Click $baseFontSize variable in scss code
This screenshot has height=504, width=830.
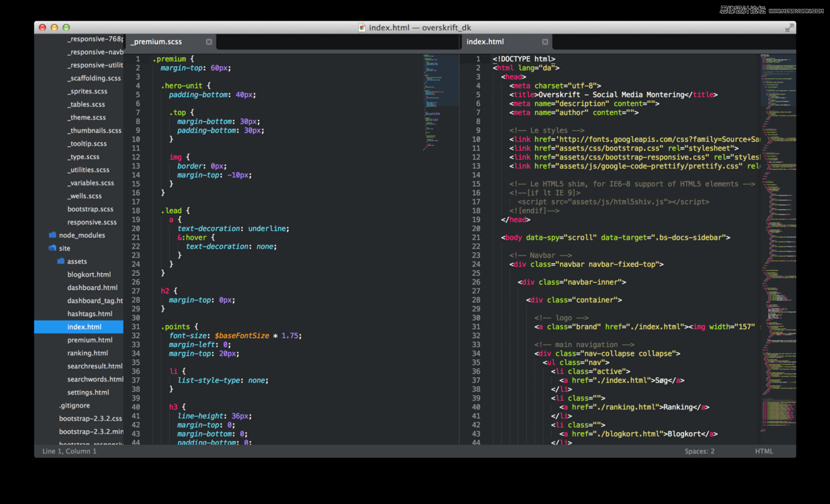click(x=242, y=336)
